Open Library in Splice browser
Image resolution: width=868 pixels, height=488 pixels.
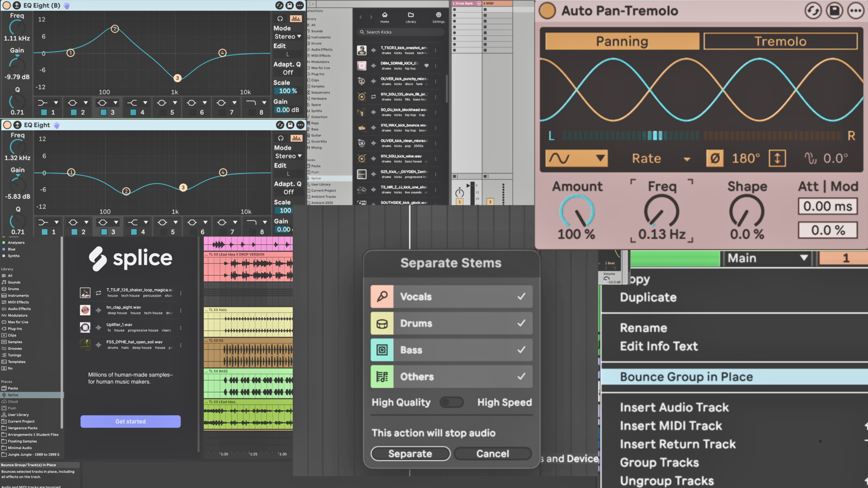[411, 17]
